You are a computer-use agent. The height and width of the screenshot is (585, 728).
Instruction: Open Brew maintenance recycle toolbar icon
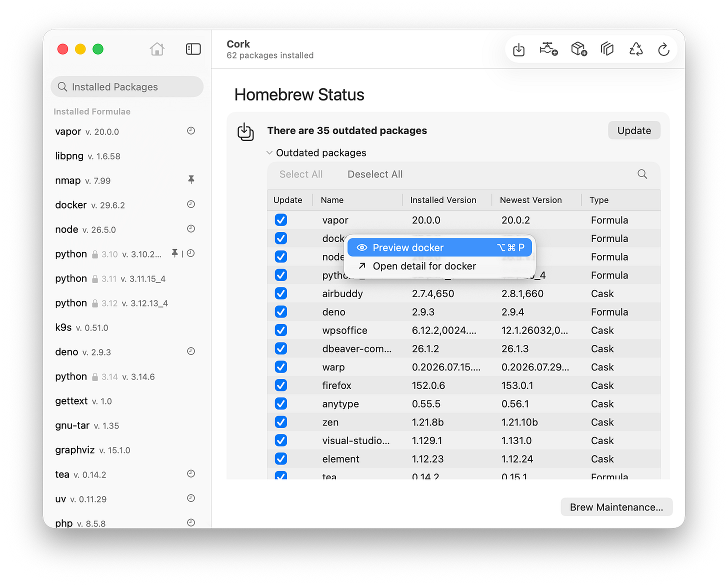click(636, 49)
